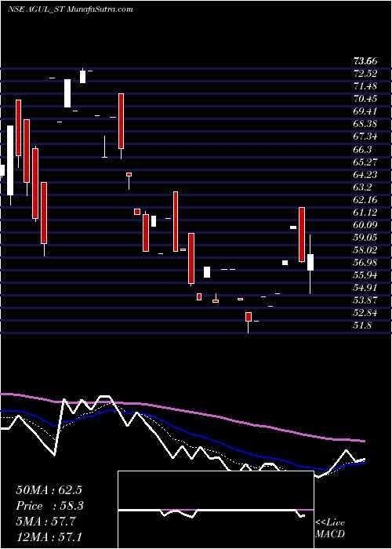
Task: Click the 63.2 price axis label
Action: pos(362,187)
